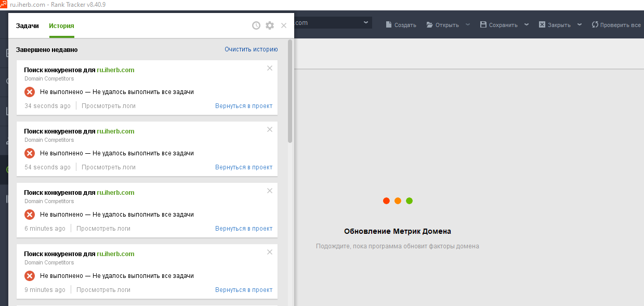Return to project from 6 minutes task
The width and height of the screenshot is (644, 306).
coord(244,229)
